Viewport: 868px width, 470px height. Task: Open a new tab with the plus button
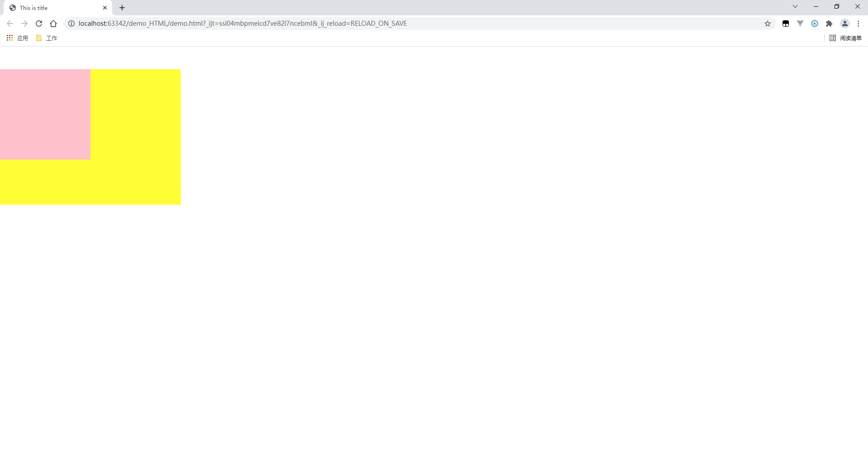pos(122,8)
